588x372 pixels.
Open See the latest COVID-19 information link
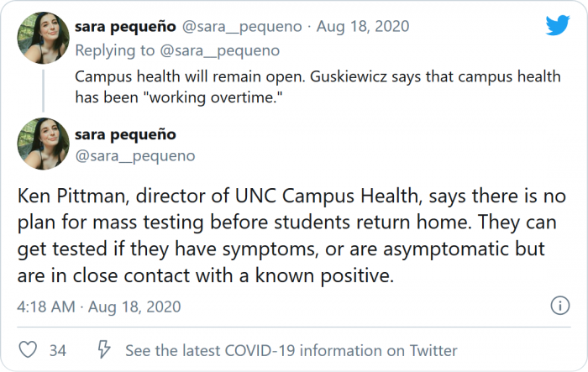(x=291, y=350)
